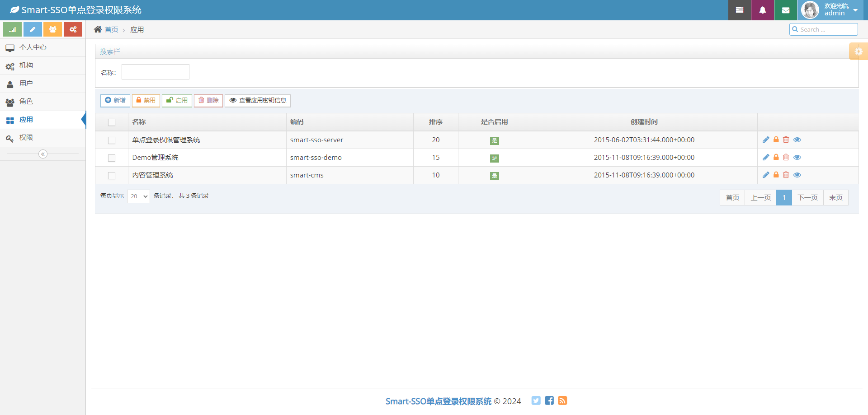Image resolution: width=868 pixels, height=415 pixels.
Task: Open the Facebook icon in footer
Action: pyautogui.click(x=549, y=401)
